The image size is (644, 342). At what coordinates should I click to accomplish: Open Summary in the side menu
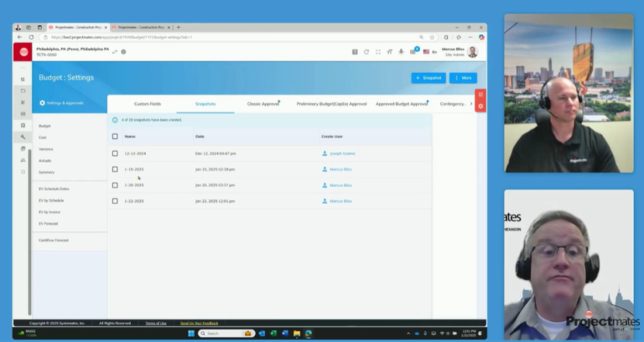(x=46, y=173)
